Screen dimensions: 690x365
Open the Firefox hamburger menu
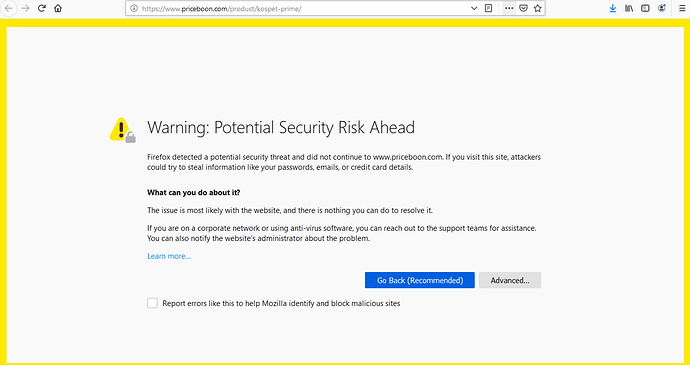coord(682,8)
